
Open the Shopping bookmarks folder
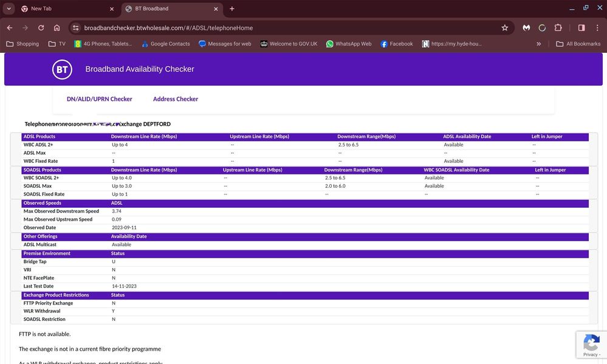coord(23,44)
